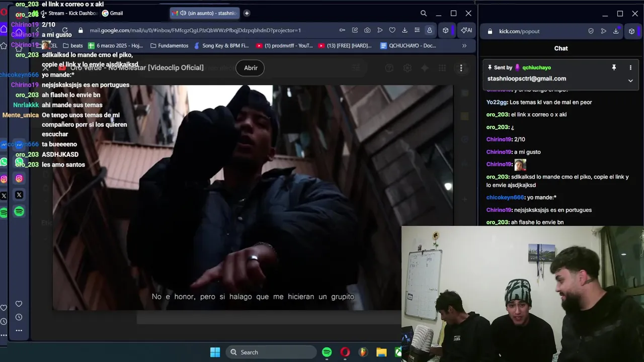Open the easy setup sliders icon
Viewport: 644px width, 362px height.
point(417,30)
